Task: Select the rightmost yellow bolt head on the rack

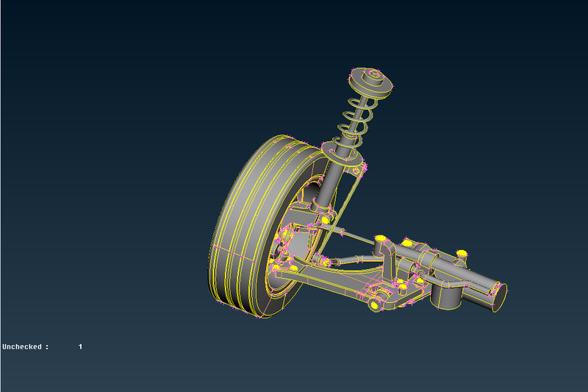Action: coord(462,254)
